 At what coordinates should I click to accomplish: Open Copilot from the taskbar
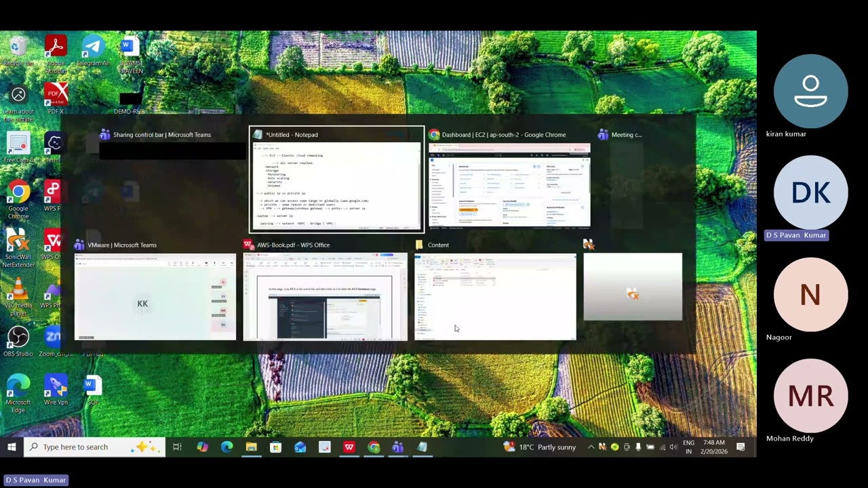coord(202,447)
